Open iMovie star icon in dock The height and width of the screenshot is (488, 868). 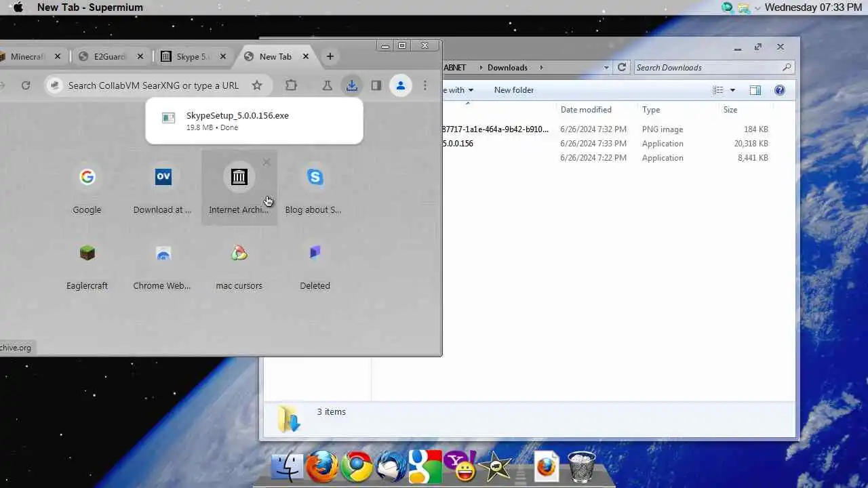[x=494, y=466]
